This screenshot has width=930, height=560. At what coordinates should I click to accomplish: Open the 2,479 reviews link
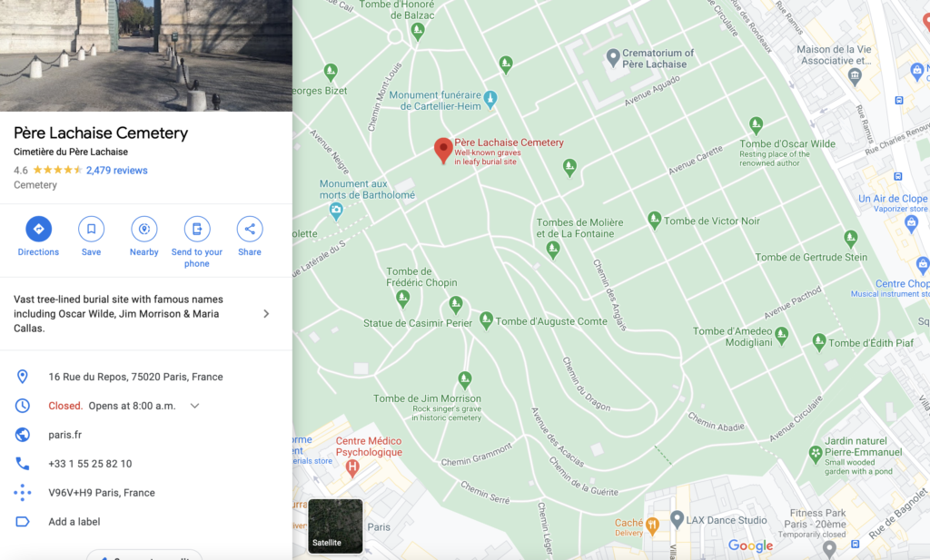coord(117,170)
